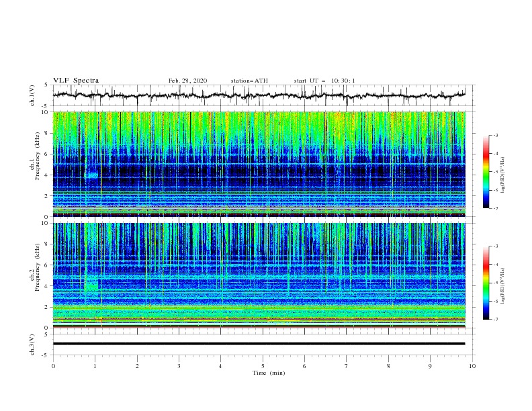The image size is (532, 411).
Task: Click time axis tick label "0"
Action: (53, 366)
